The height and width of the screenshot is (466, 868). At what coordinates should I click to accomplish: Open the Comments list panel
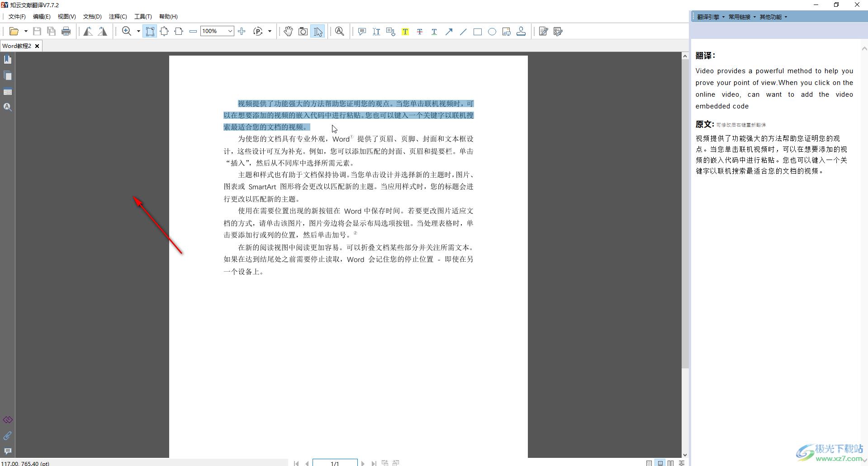(x=8, y=451)
